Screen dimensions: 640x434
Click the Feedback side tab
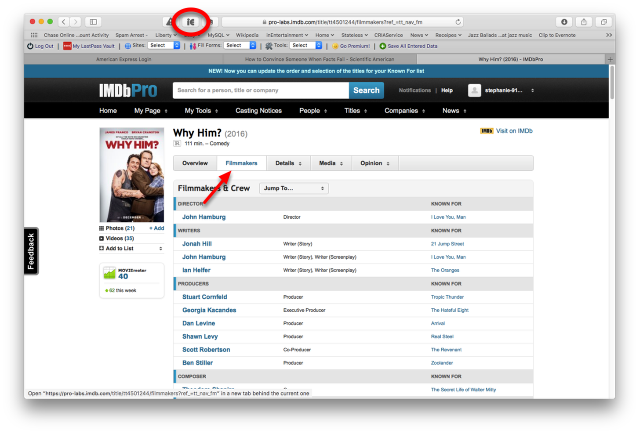point(31,251)
